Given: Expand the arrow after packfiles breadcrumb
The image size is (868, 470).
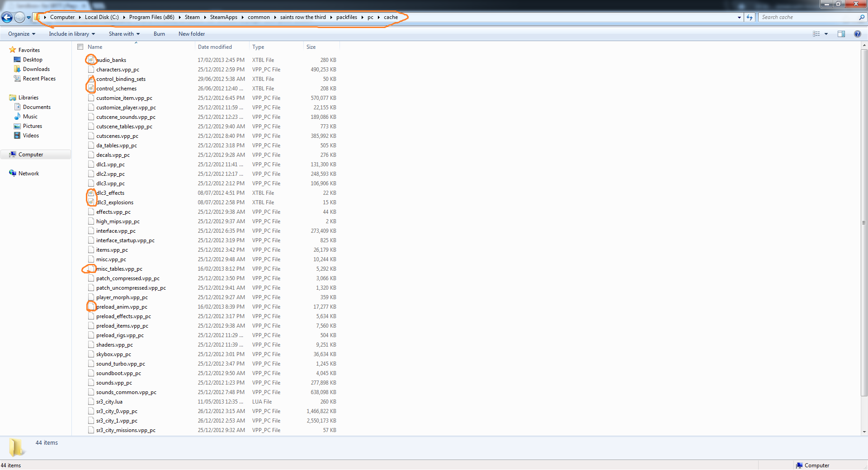Looking at the screenshot, I should (363, 17).
